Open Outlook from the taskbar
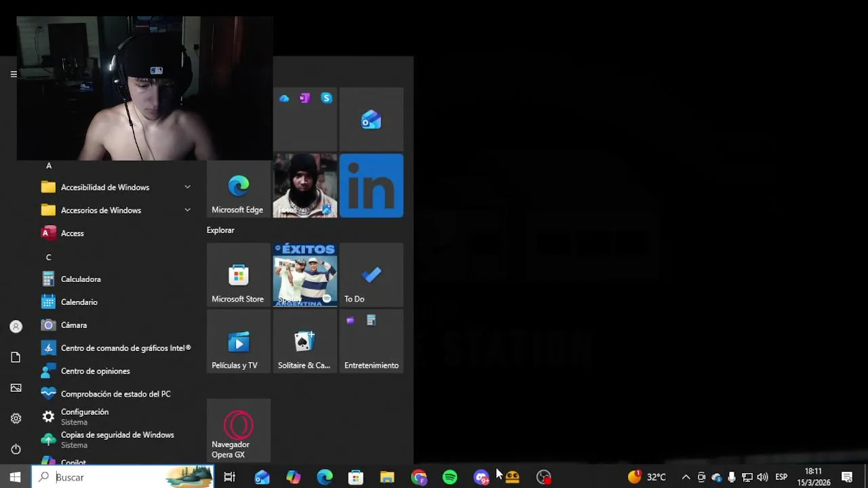Viewport: 868px width, 488px height. 262,477
